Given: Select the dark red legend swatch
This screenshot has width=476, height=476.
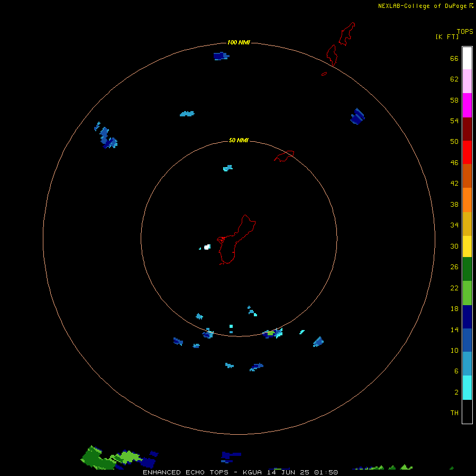Looking at the screenshot, I should click(x=467, y=129).
